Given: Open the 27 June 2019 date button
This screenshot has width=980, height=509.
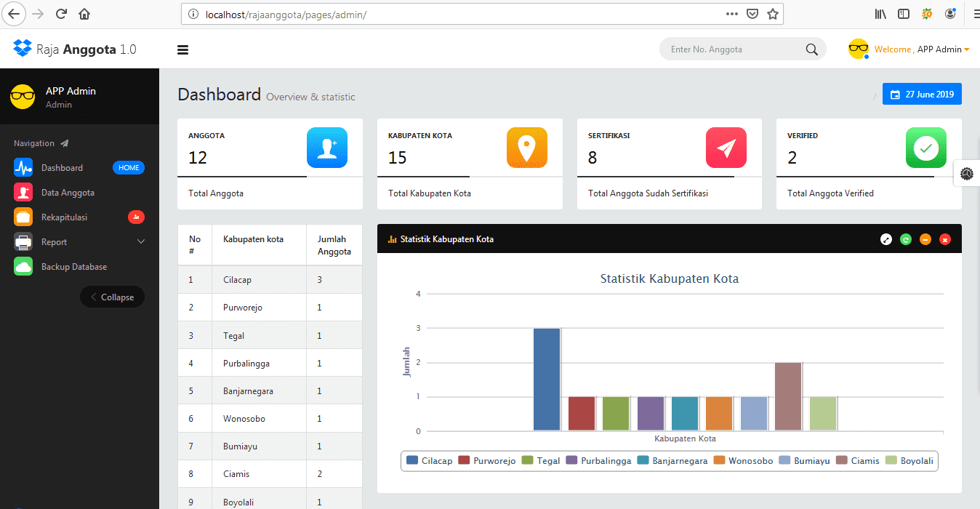Looking at the screenshot, I should point(922,94).
